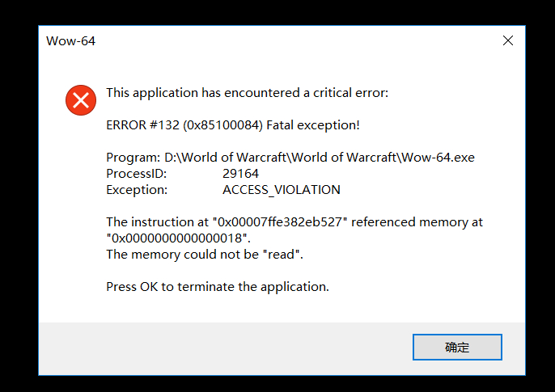555x392 pixels.
Task: Click the "This application has encountered a critical error" line
Action: point(247,93)
